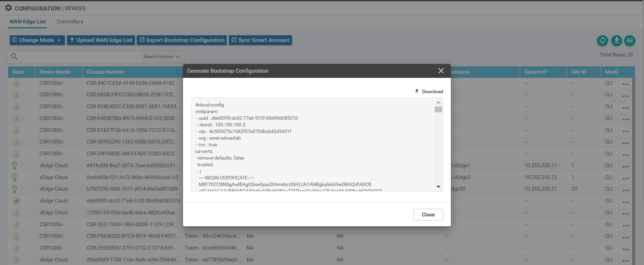Open the green hamburger column menu icon
The image size is (644, 265).
629,41
